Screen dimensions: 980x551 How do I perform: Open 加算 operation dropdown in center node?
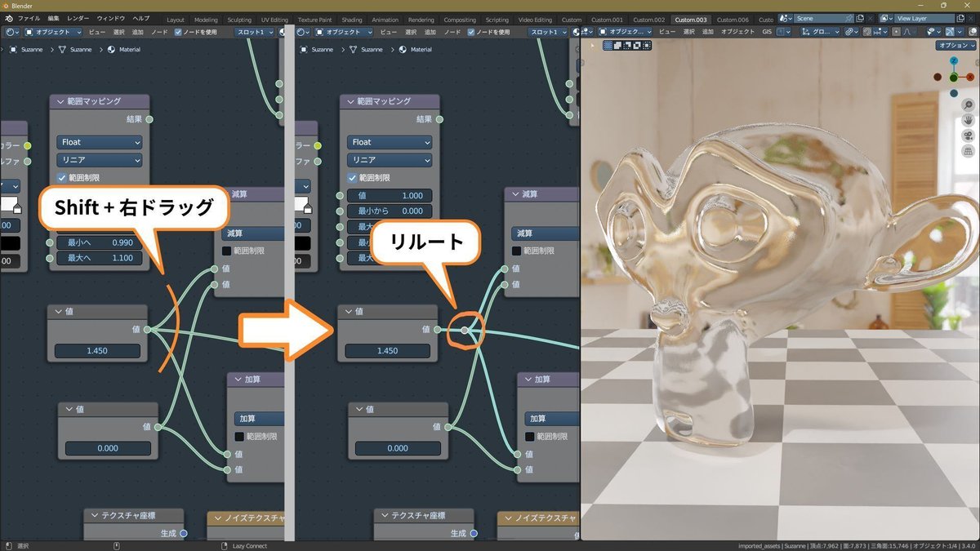(552, 419)
